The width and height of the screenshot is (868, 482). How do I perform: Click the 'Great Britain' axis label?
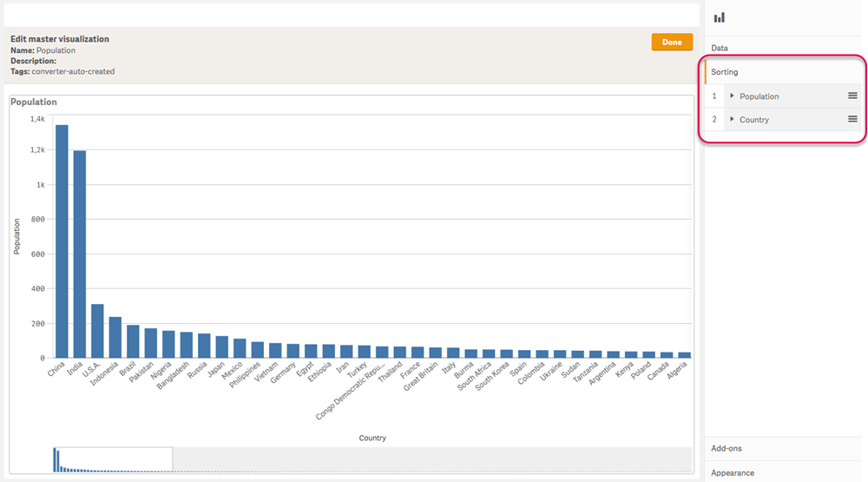point(421,376)
